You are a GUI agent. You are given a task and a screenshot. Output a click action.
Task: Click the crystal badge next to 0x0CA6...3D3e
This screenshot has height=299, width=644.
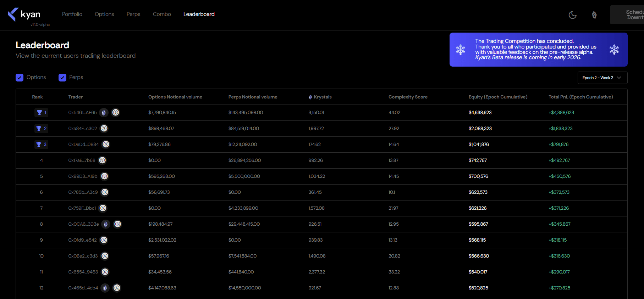pos(106,224)
